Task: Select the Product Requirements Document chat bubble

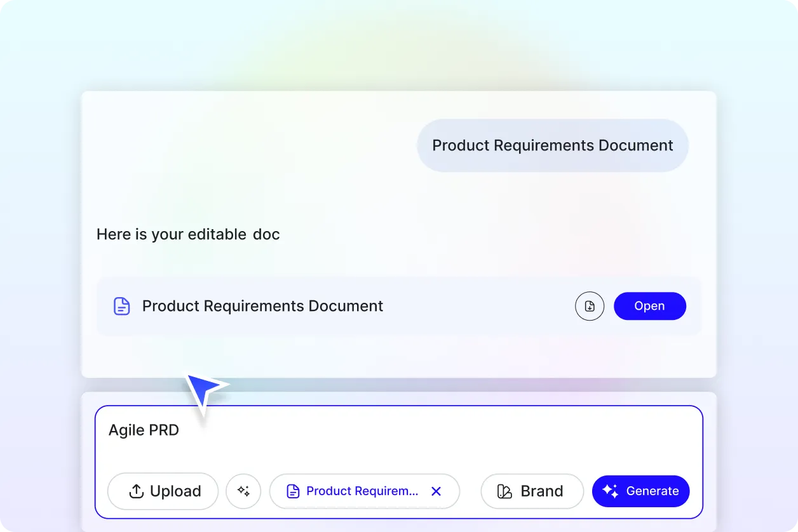Action: tap(553, 145)
